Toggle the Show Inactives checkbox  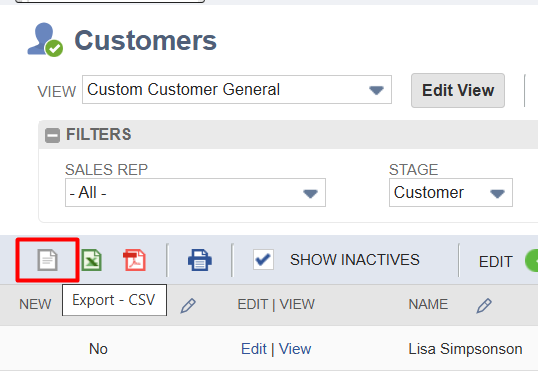coord(264,259)
